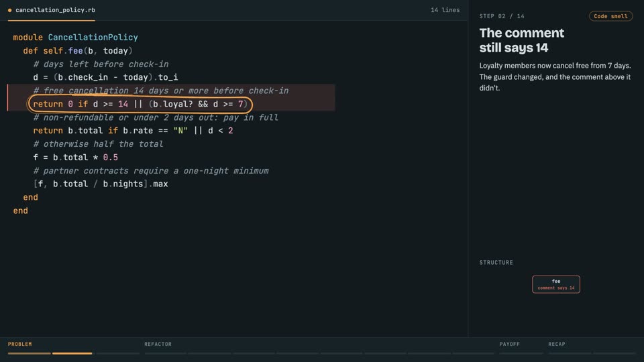Click the final "end" closing the module
This screenshot has height=362, width=644.
(21, 211)
